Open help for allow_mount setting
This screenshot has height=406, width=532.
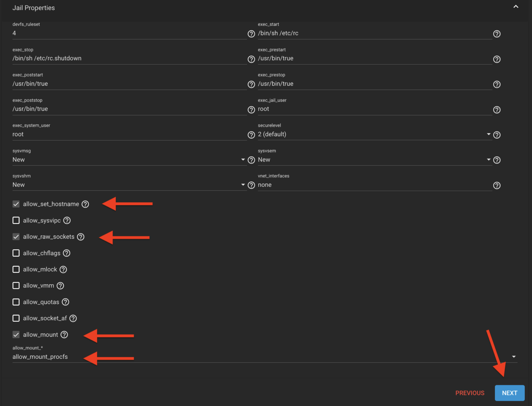64,335
